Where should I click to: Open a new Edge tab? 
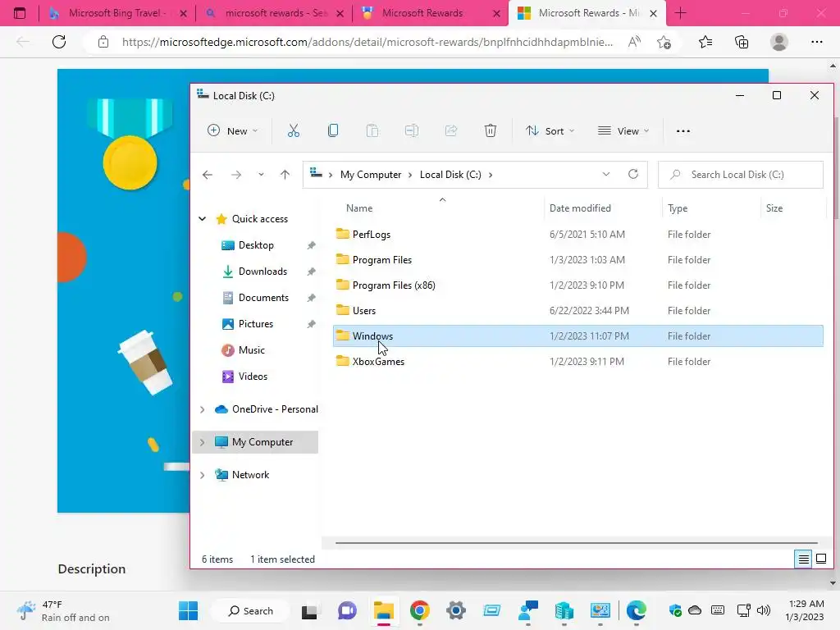[x=680, y=13]
